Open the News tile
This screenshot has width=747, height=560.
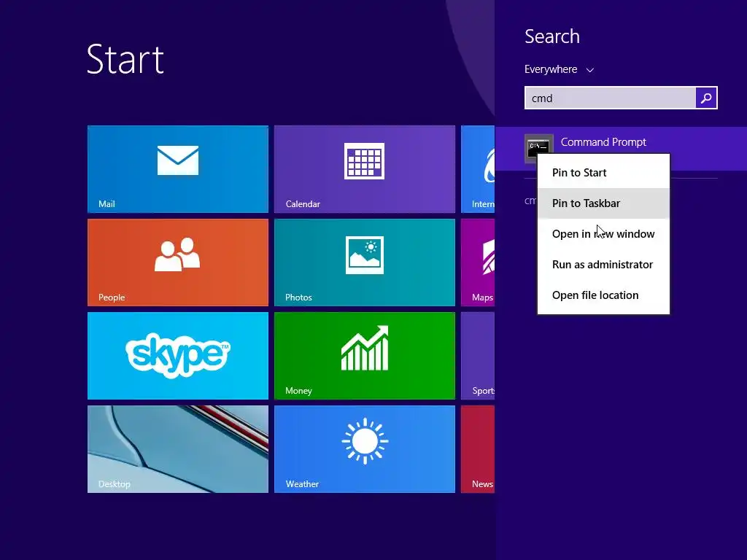click(x=478, y=449)
